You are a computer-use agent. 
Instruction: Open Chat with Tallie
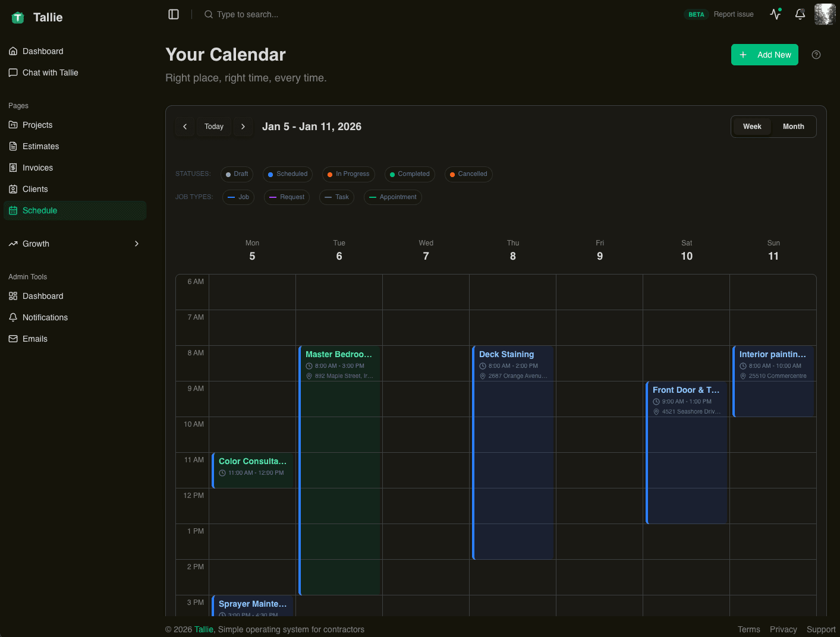[x=50, y=72]
